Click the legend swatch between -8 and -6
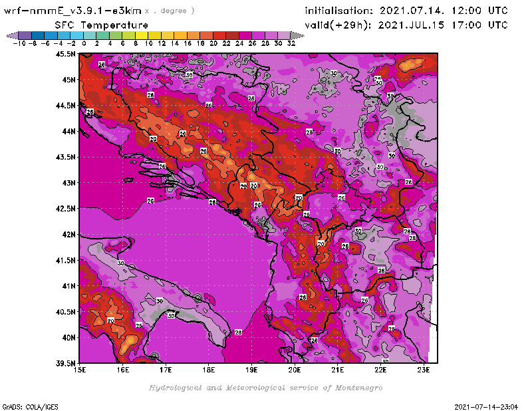Viewport: 532px width, 411px height. pos(39,35)
